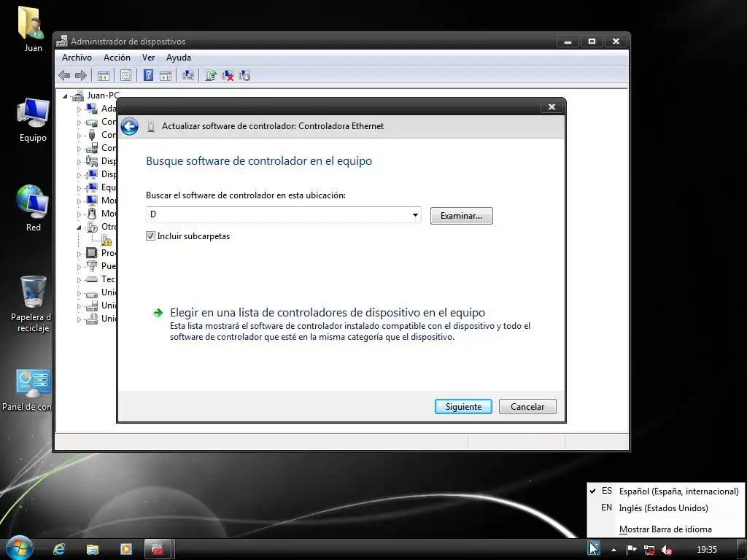Open the Juan folder desktop icon
Screen dimensions: 747x560
32,29
